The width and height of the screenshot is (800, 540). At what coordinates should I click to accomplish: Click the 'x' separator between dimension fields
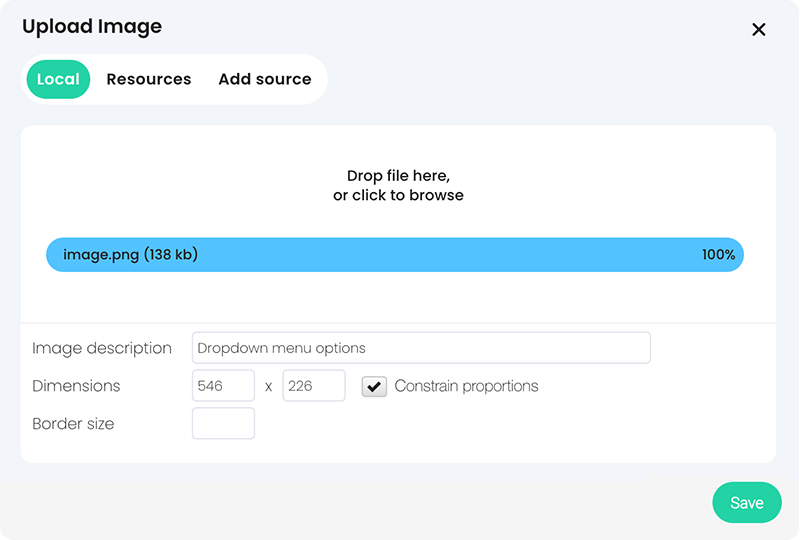(269, 386)
